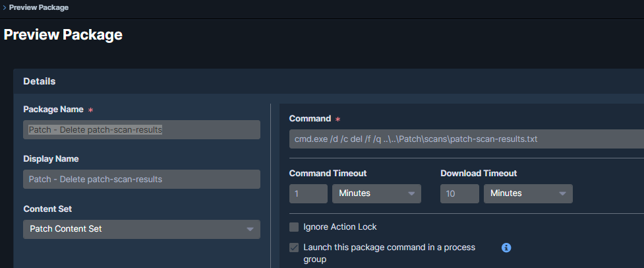The width and height of the screenshot is (644, 268).
Task: Expand the Command Timeout units dropdown
Action: point(376,193)
